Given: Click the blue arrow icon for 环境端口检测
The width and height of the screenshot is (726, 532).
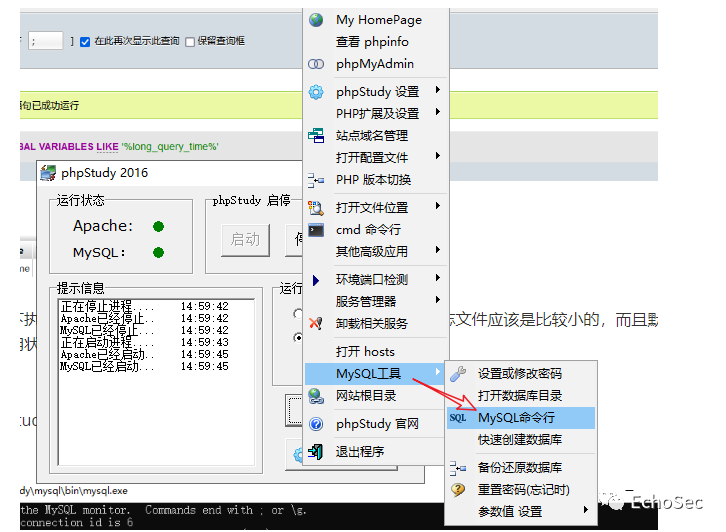Looking at the screenshot, I should (x=316, y=280).
